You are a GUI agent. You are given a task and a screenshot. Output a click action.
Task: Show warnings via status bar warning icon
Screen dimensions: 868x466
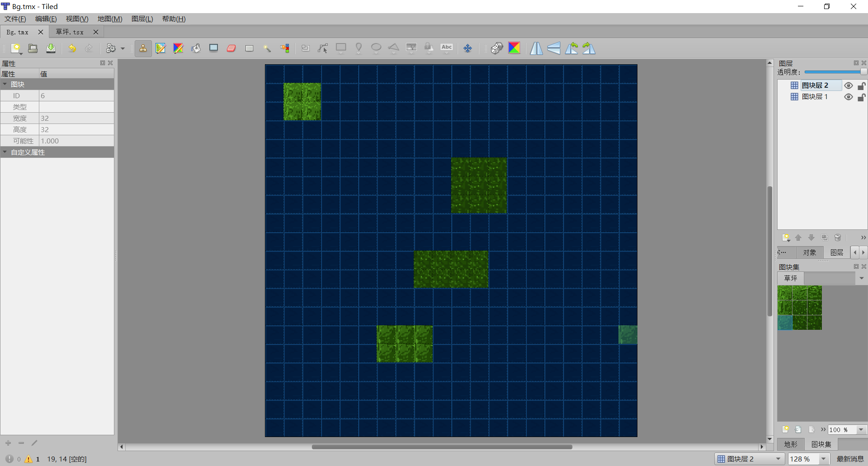tap(28, 459)
